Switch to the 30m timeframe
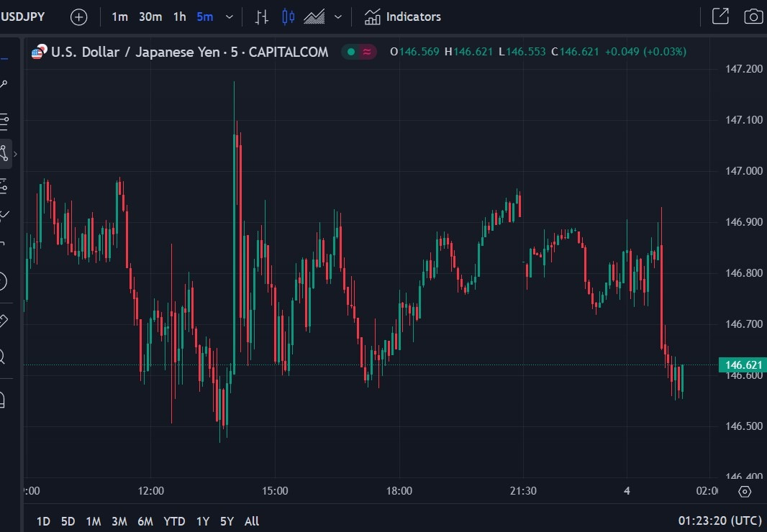The image size is (767, 532). coord(150,17)
